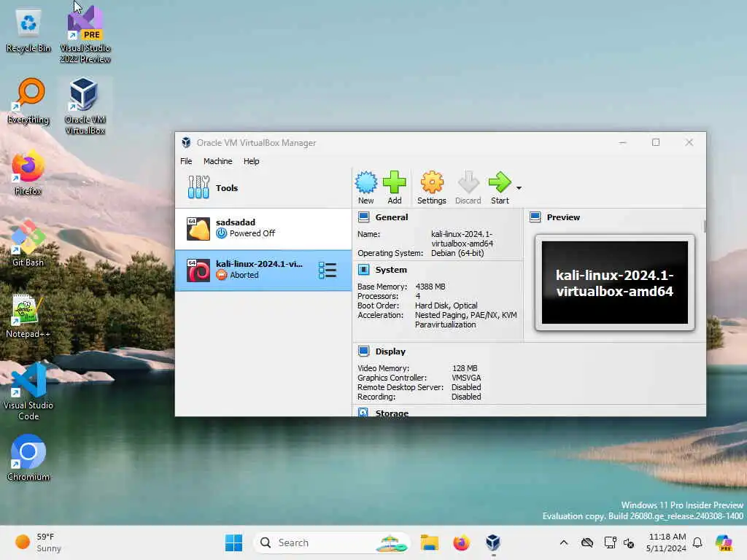747x560 pixels.
Task: Open the Help menu
Action: pyautogui.click(x=251, y=161)
